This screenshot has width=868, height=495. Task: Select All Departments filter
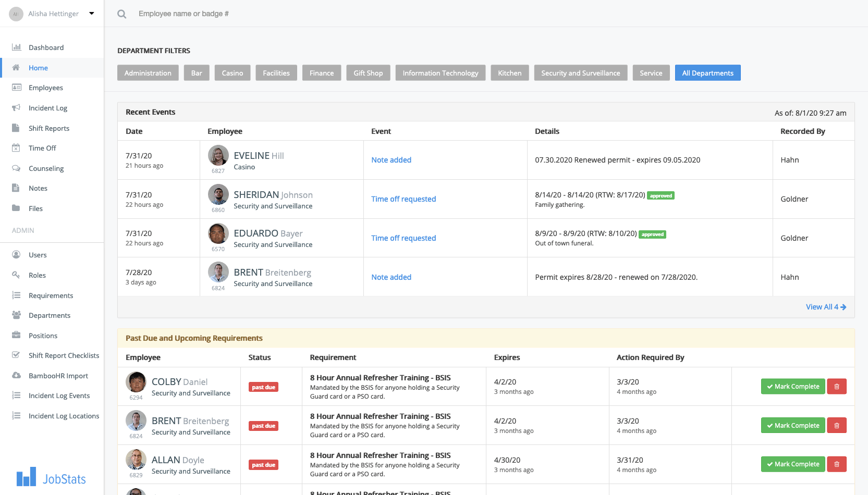(x=708, y=73)
